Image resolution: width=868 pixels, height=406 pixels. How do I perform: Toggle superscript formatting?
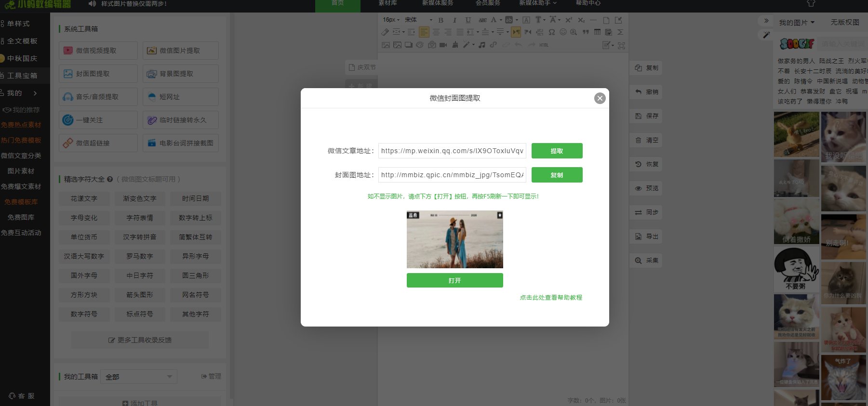(x=569, y=20)
